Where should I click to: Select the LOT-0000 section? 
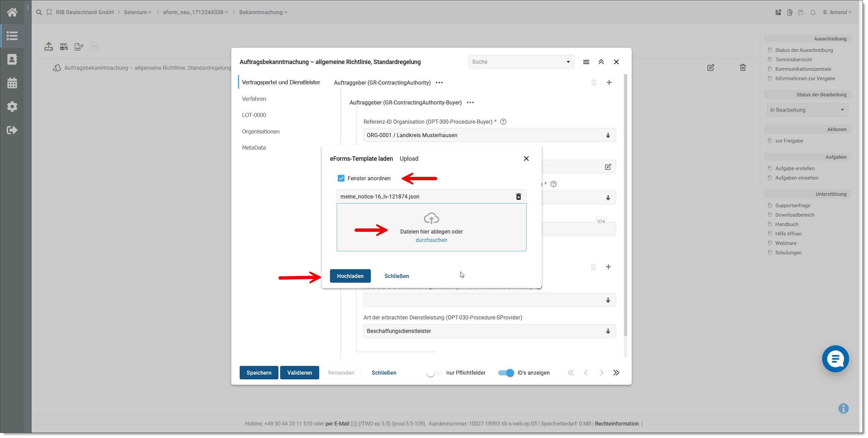coord(254,115)
